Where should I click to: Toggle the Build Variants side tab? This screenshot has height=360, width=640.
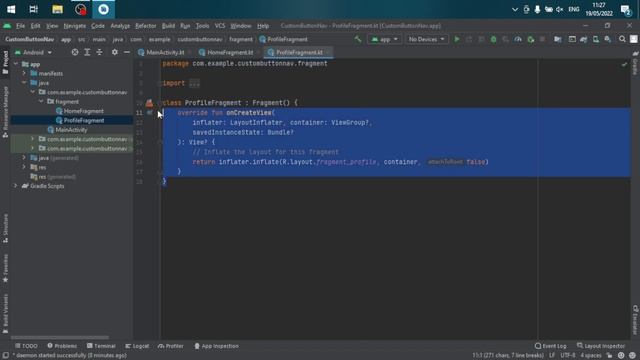coord(5,313)
